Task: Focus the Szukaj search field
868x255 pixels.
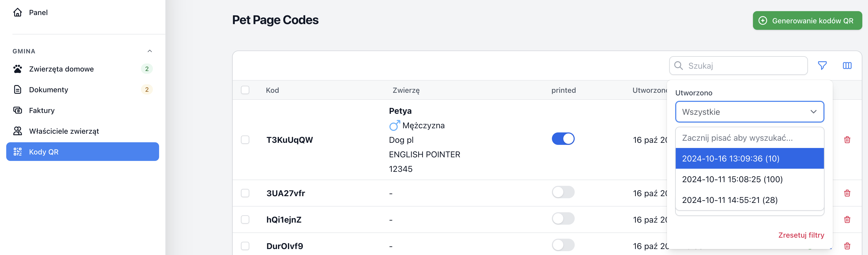Action: click(x=738, y=65)
